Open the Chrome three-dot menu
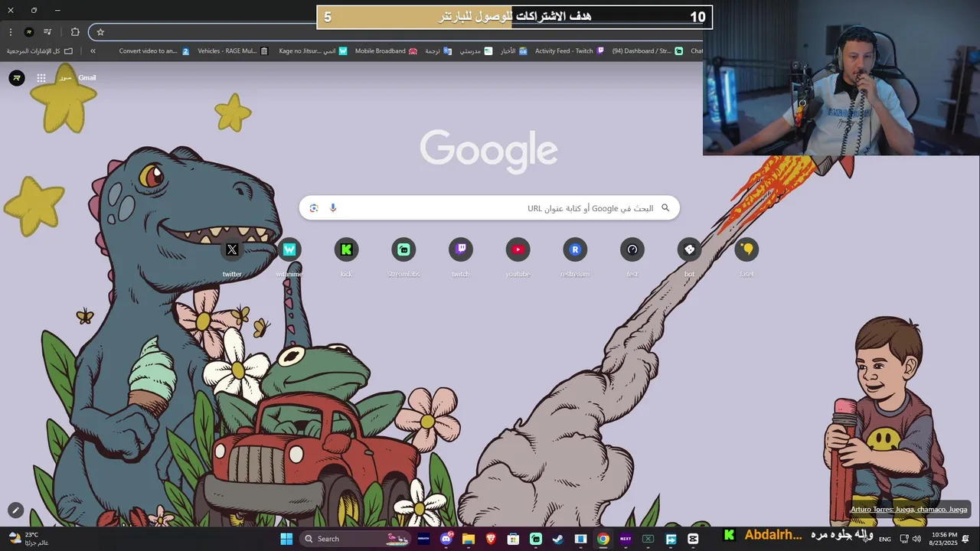The width and height of the screenshot is (980, 551). pos(11,32)
